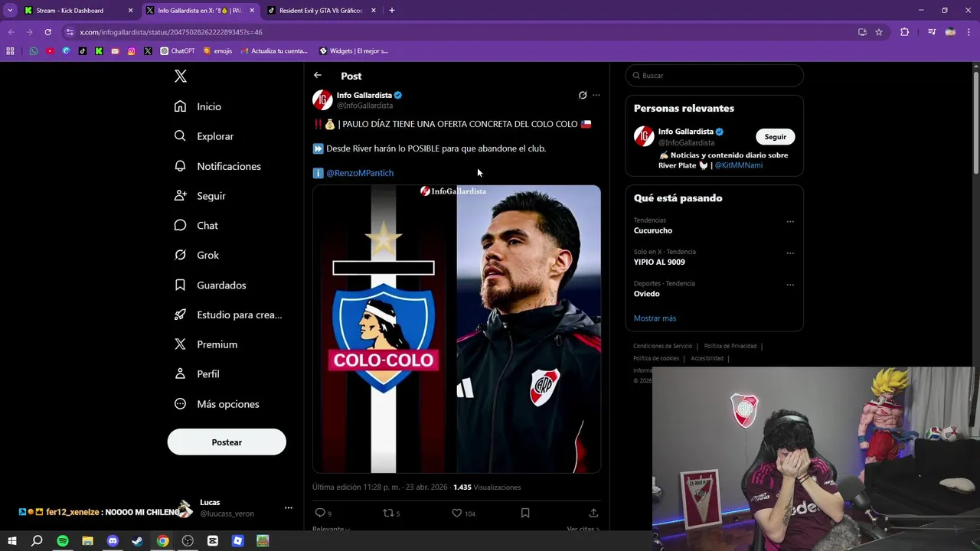
Task: Open Instagram bookmark icon
Action: click(132, 51)
